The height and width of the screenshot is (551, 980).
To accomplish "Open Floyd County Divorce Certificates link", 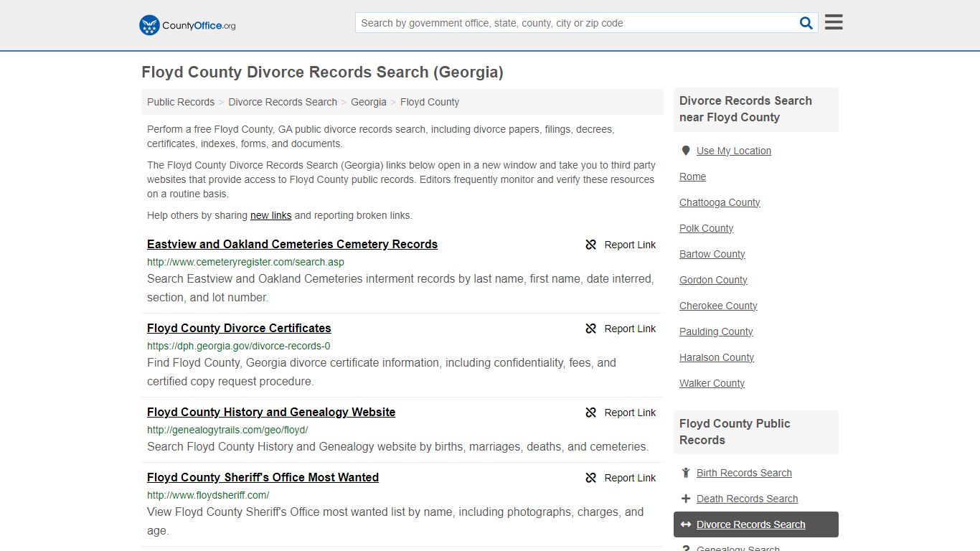I will pos(239,328).
